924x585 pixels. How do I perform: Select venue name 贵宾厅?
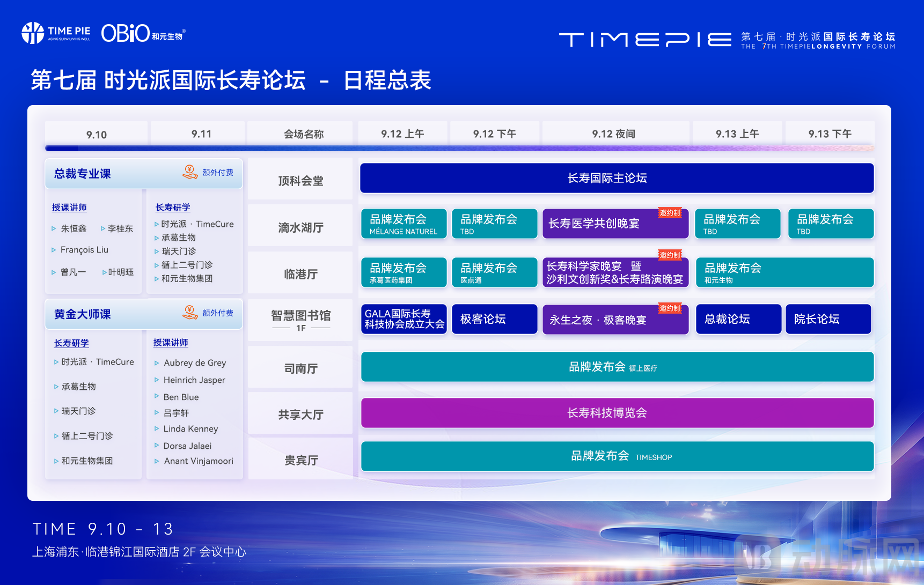coord(301,461)
